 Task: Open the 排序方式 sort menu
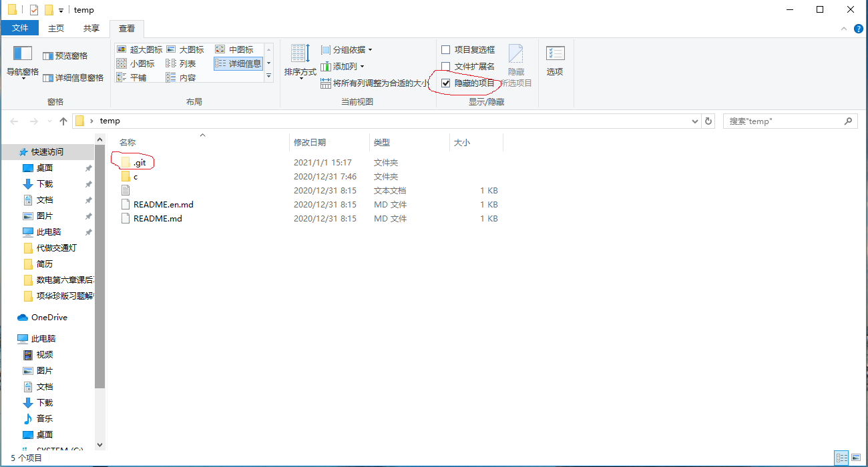click(x=300, y=63)
